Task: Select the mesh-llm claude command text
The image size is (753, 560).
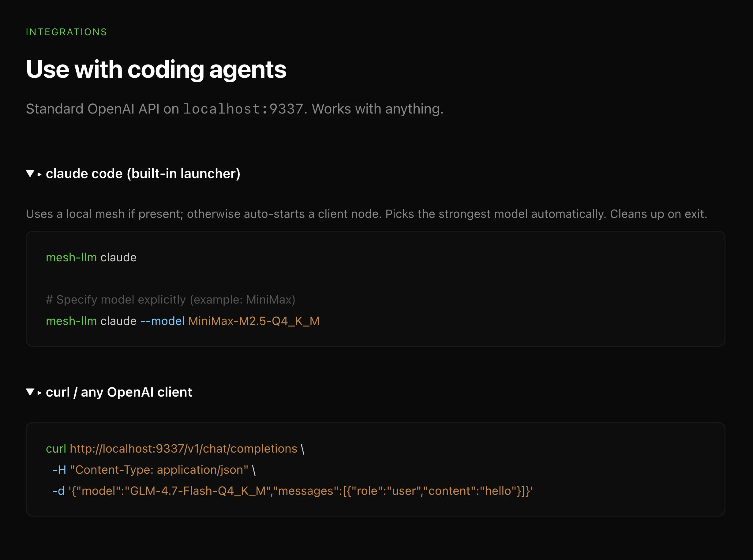Action: point(91,257)
